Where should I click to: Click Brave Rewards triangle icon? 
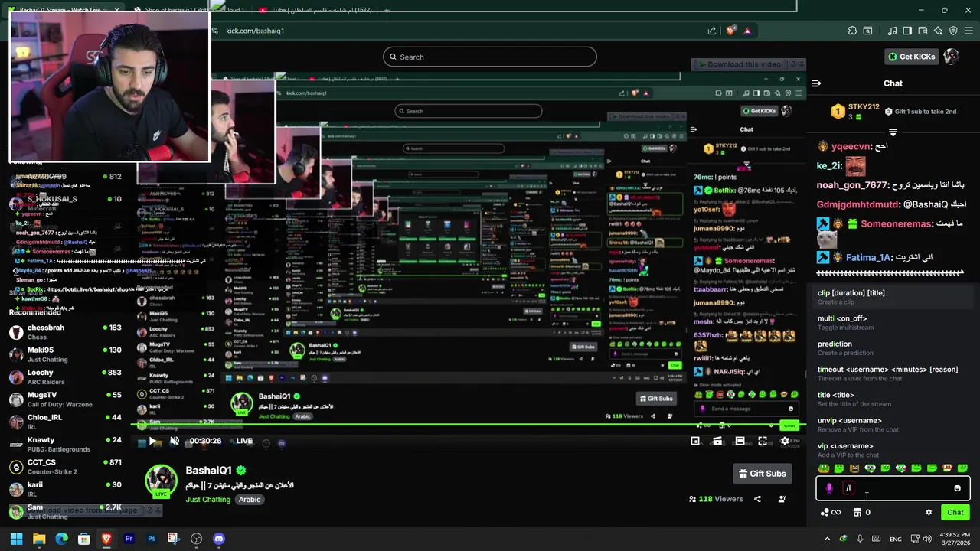pos(747,31)
